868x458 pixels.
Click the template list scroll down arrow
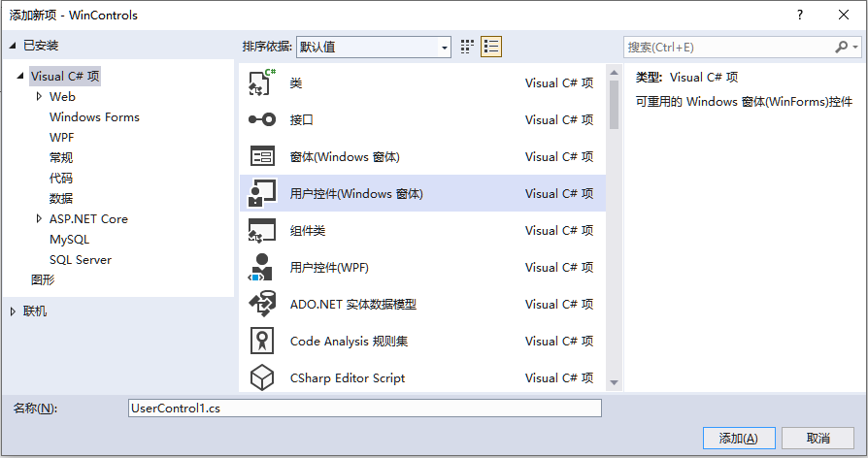614,382
